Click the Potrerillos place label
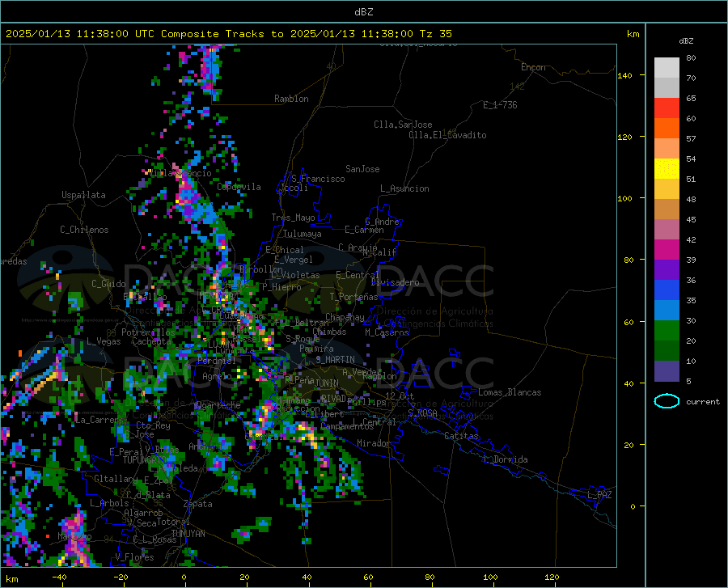Image resolution: width=728 pixels, height=588 pixels. (x=148, y=332)
